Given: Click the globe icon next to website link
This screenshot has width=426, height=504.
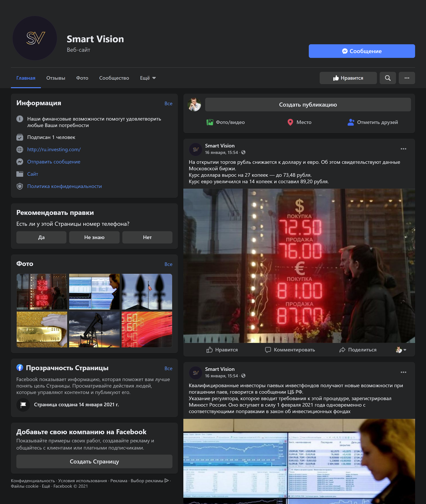Looking at the screenshot, I should click(x=20, y=149).
